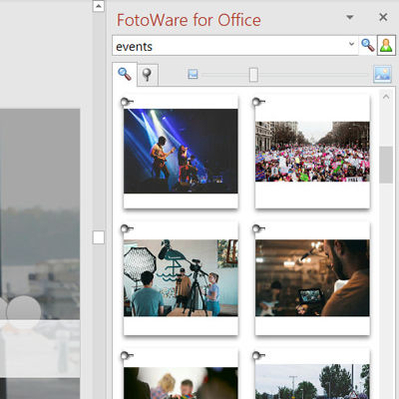Open the task pane options dropdown arrow
The width and height of the screenshot is (399, 399).
[350, 17]
